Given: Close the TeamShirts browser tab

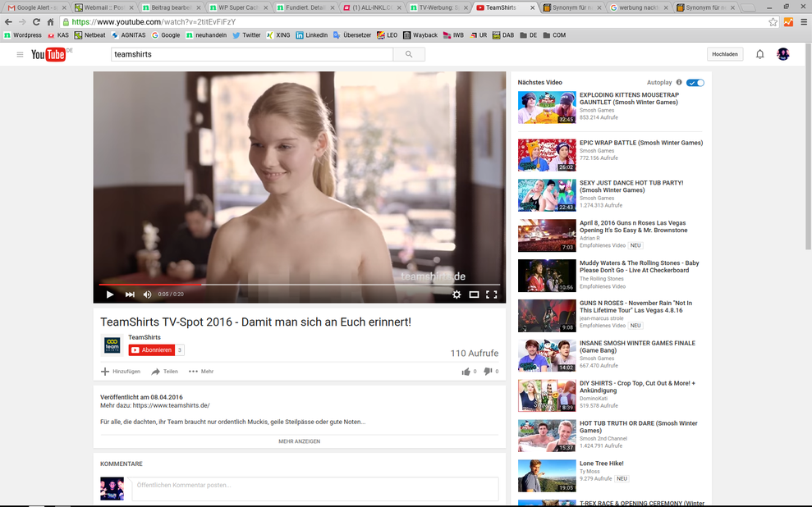Looking at the screenshot, I should coord(532,7).
